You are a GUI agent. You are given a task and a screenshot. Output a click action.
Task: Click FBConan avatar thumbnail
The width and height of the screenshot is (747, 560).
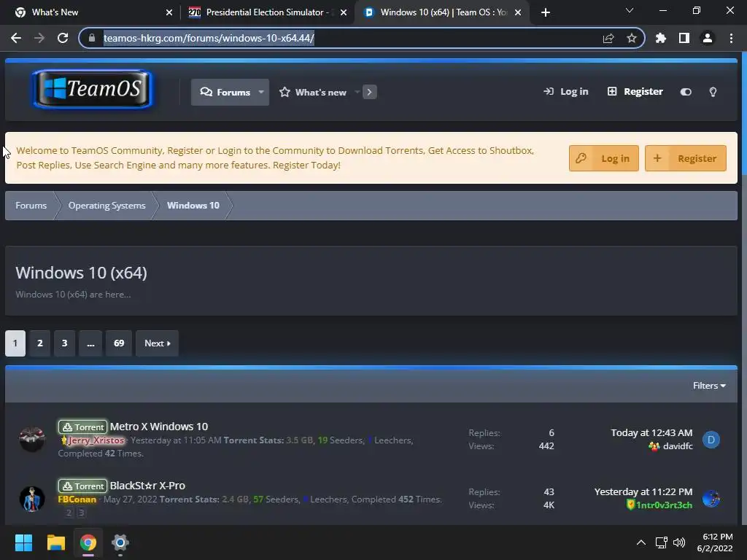pos(32,499)
